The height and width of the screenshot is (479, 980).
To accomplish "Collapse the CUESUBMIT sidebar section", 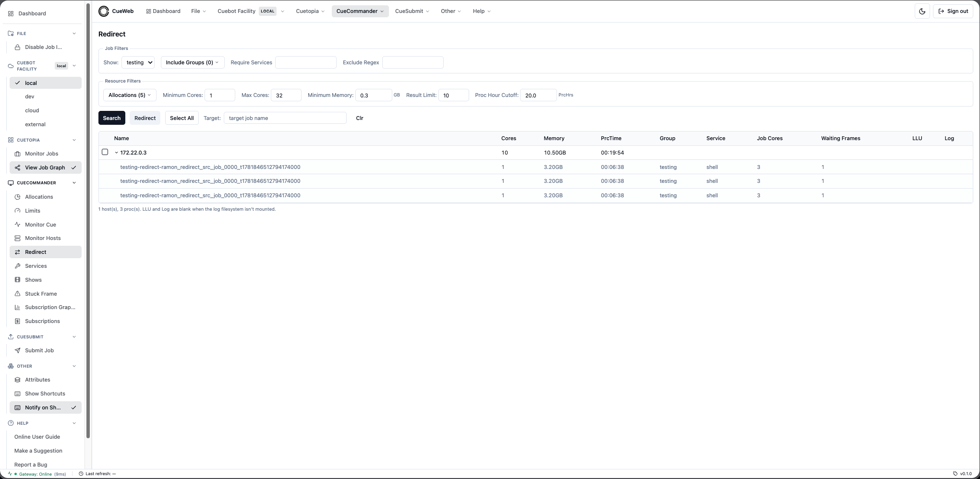I will 74,337.
